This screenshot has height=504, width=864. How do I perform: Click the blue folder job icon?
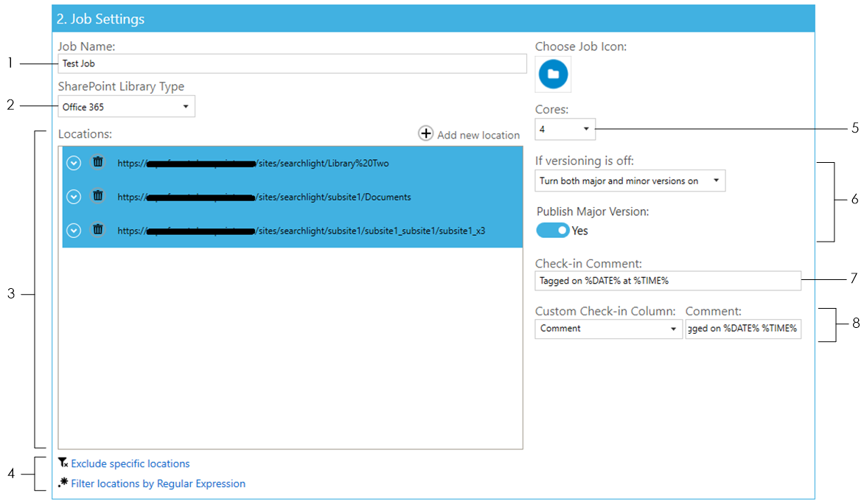click(x=553, y=74)
